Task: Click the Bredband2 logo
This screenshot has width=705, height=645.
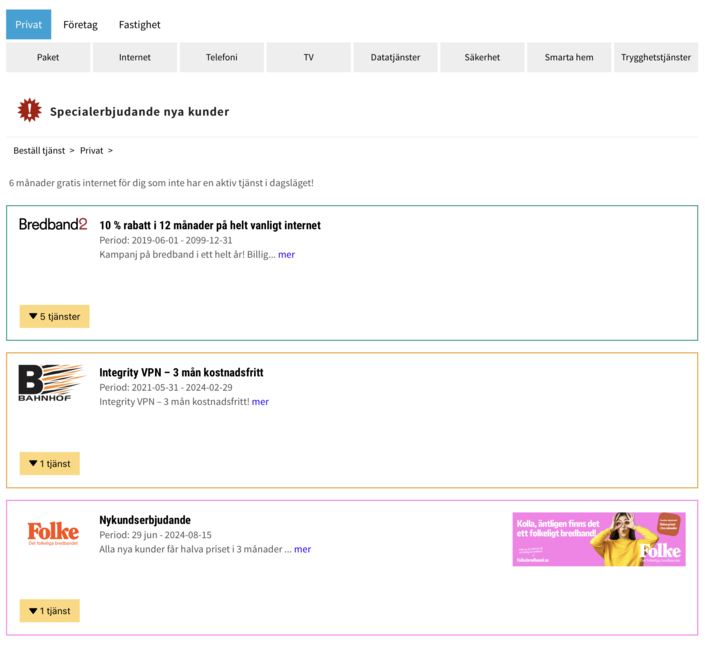Action: point(53,225)
